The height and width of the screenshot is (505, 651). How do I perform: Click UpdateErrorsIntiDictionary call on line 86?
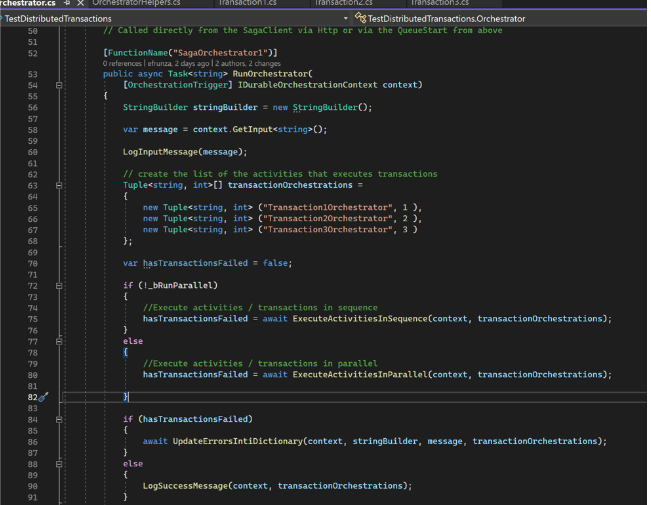(x=238, y=441)
